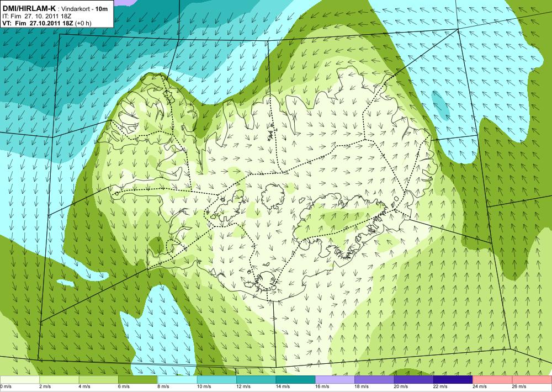Viewport: 552px width, 392px height.
Task: Click the legend swatch between 10 and 12 m/s
Action: click(216, 379)
